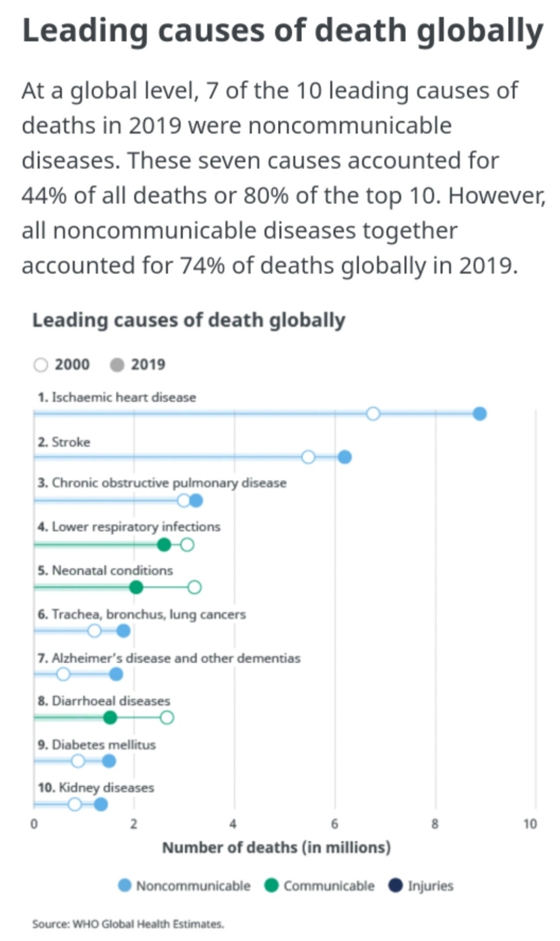This screenshot has width=560, height=941.
Task: Click Kidney diseases 2019 filled marker
Action: click(x=100, y=804)
